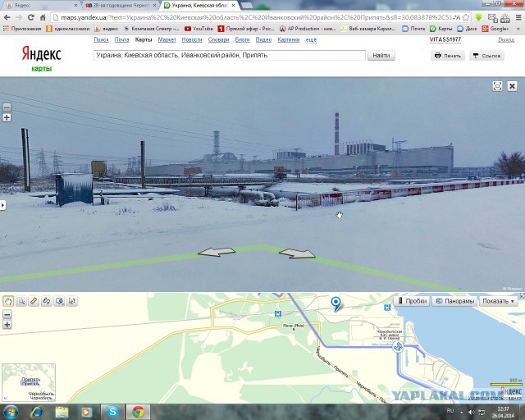Open the Показать dropdown
The image size is (525, 420).
[x=498, y=301]
